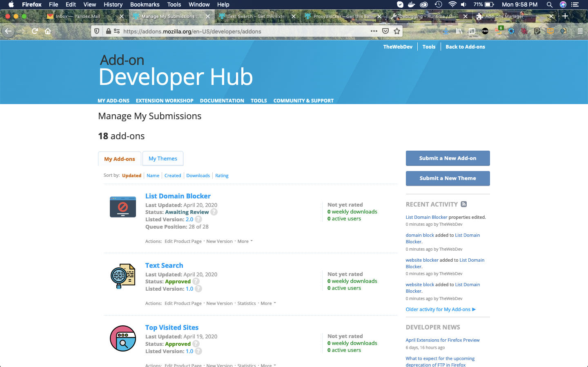This screenshot has height=367, width=588.
Task: Open Community & Support navigation item
Action: click(303, 100)
